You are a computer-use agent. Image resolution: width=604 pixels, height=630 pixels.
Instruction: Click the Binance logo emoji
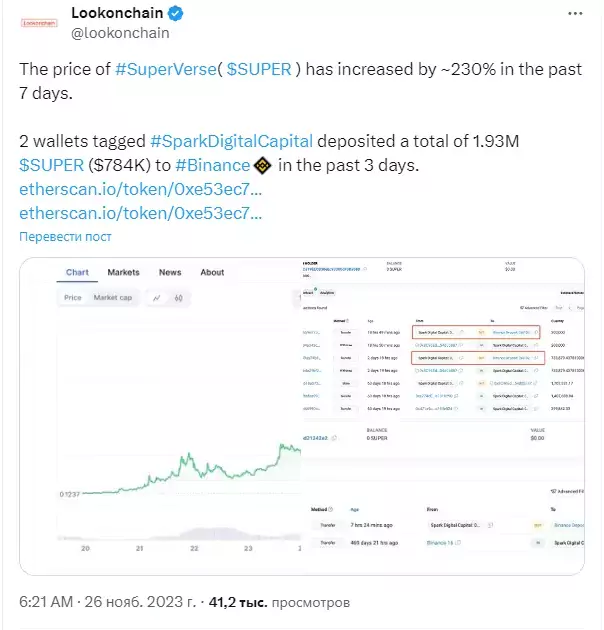(x=263, y=165)
